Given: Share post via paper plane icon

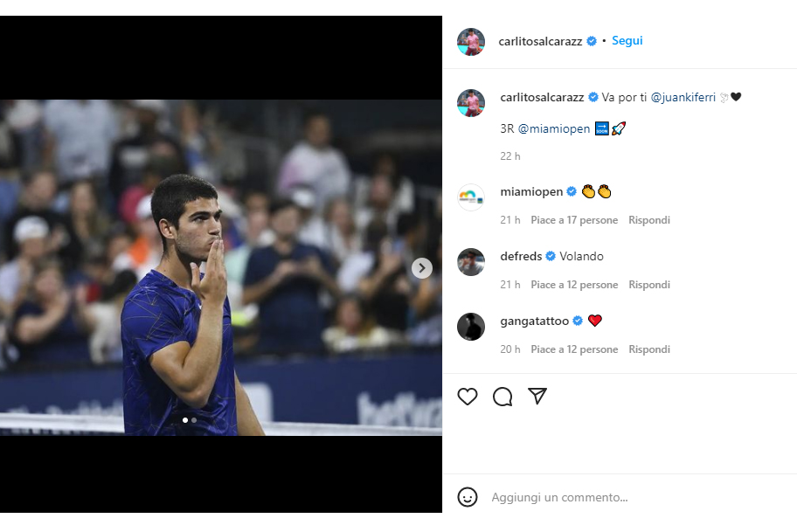Looking at the screenshot, I should [x=537, y=397].
